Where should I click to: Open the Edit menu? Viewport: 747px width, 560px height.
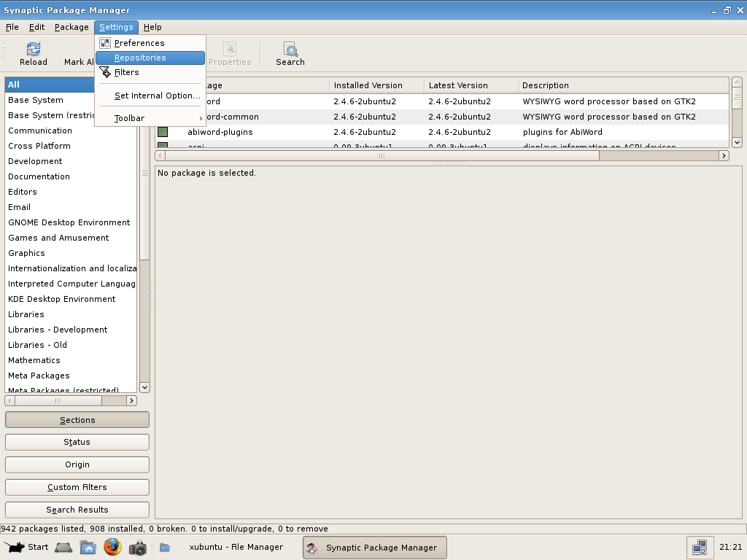click(x=36, y=27)
